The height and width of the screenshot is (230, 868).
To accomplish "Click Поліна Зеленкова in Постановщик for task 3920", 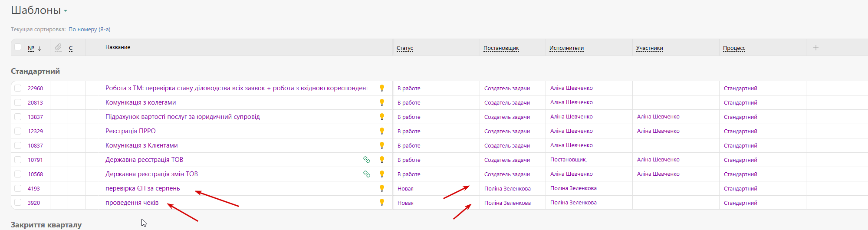I will [507, 203].
